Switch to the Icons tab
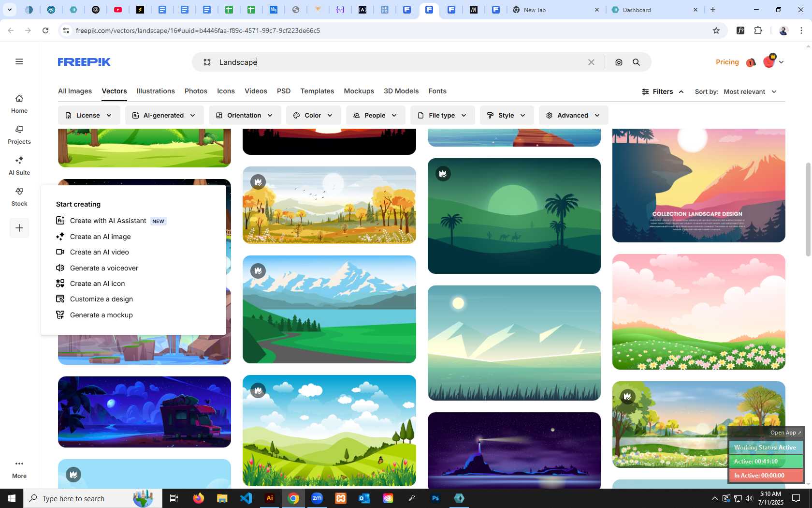The width and height of the screenshot is (812, 508). click(226, 91)
